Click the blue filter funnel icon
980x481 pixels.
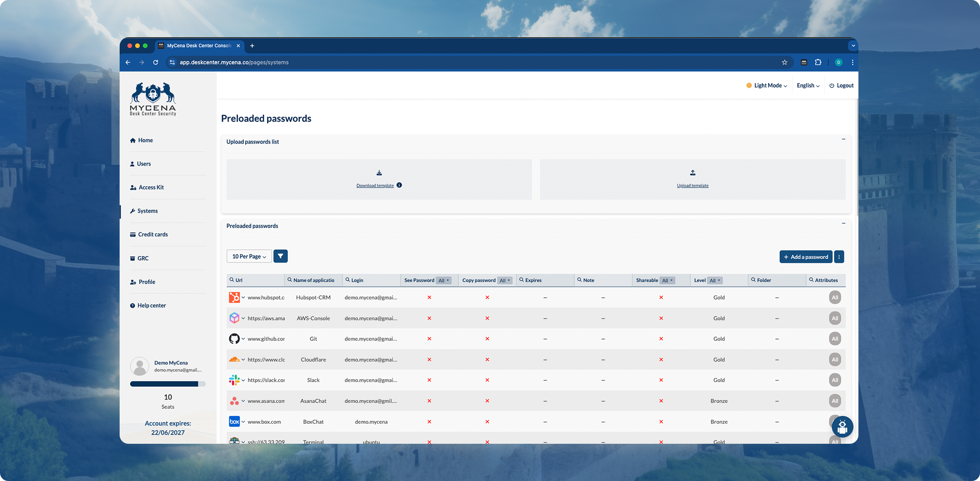[x=280, y=256]
